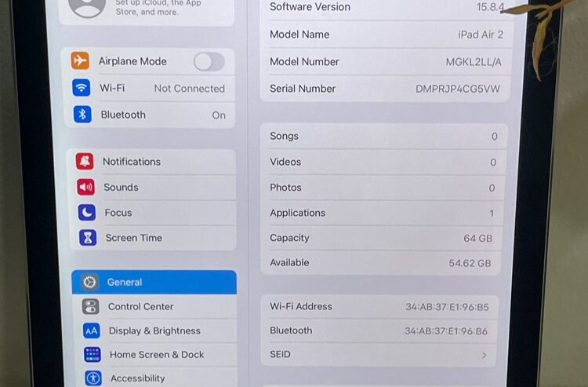Tap the Bluetooth address 34:AB:37:E1:96:B6 value
588x387 pixels.
pos(446,331)
